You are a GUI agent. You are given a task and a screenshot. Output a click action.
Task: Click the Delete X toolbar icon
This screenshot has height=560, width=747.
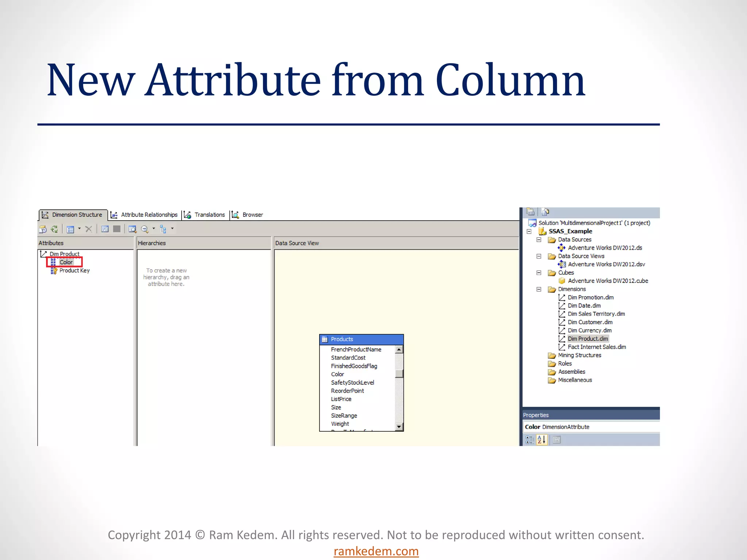88,229
